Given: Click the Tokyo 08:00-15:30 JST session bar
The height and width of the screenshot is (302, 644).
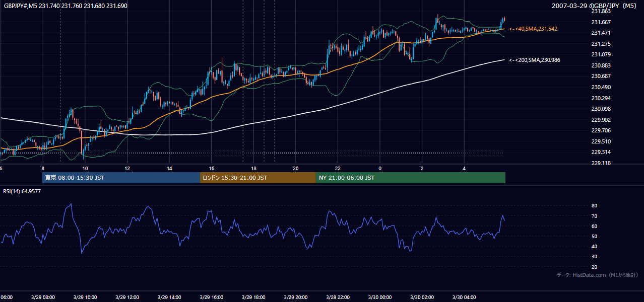Looking at the screenshot, I should pos(121,178).
